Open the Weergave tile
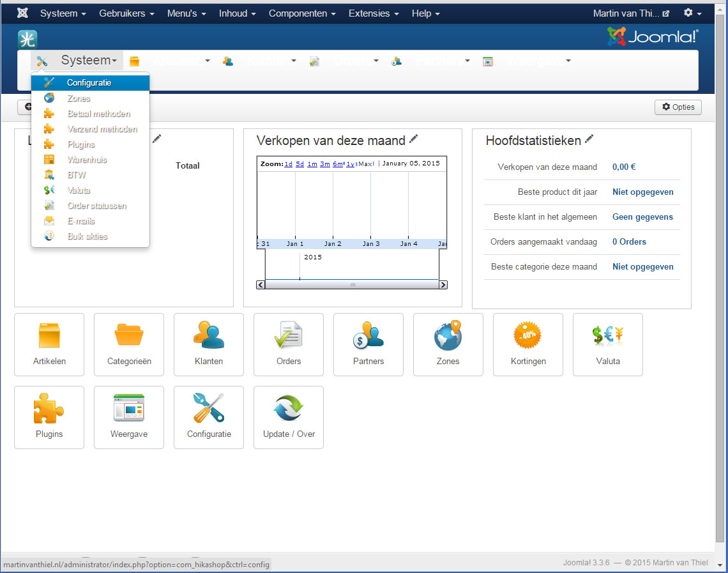 [129, 417]
